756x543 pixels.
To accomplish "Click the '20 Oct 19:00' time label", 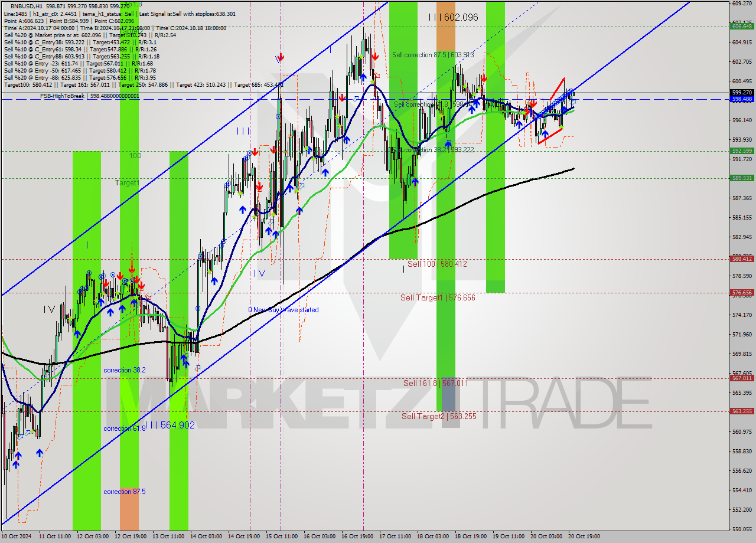I will pos(584,537).
